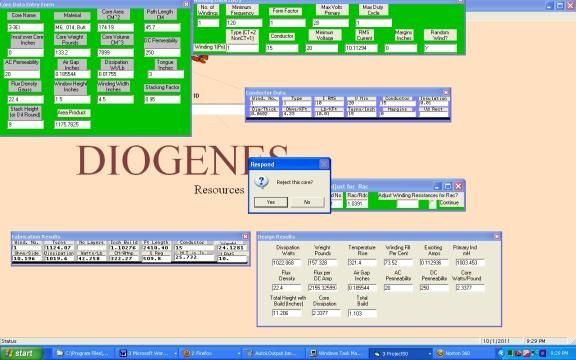
Task: Select the Dissipation W/Lb field
Action: coord(115,74)
